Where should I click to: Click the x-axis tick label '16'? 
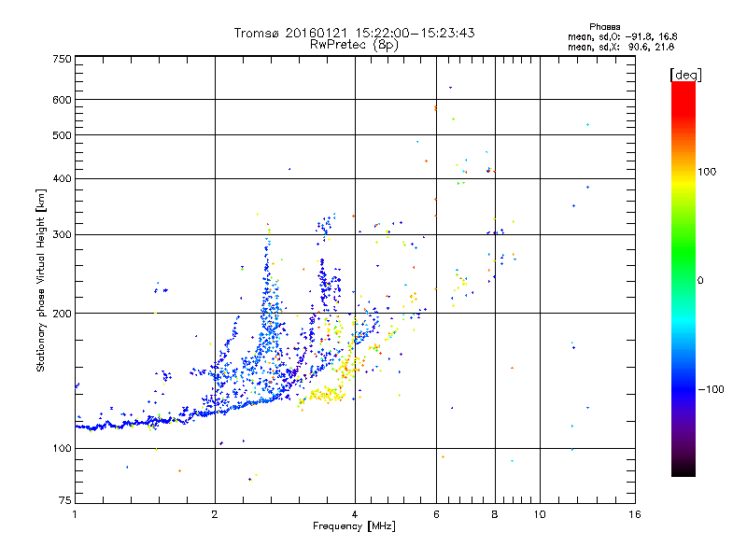[x=635, y=514]
